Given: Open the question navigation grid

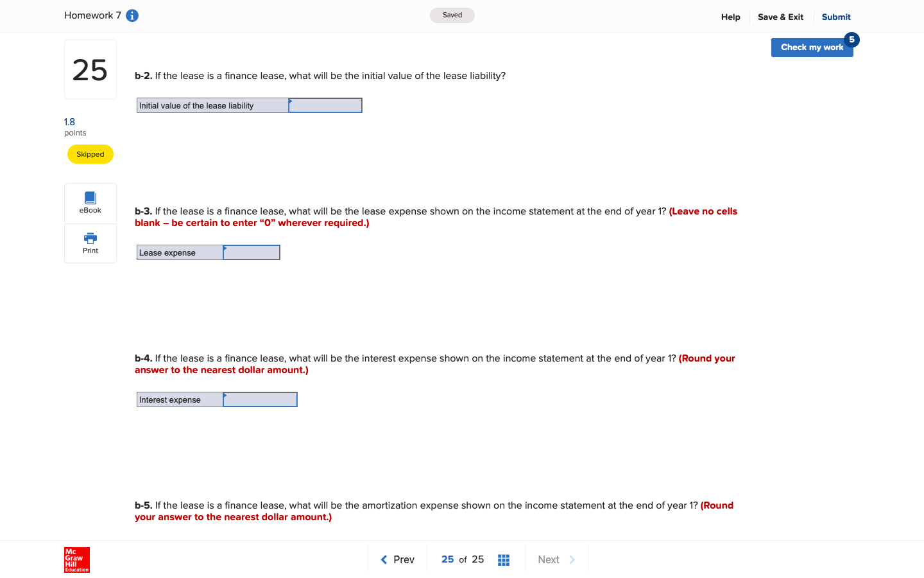Looking at the screenshot, I should pos(504,559).
